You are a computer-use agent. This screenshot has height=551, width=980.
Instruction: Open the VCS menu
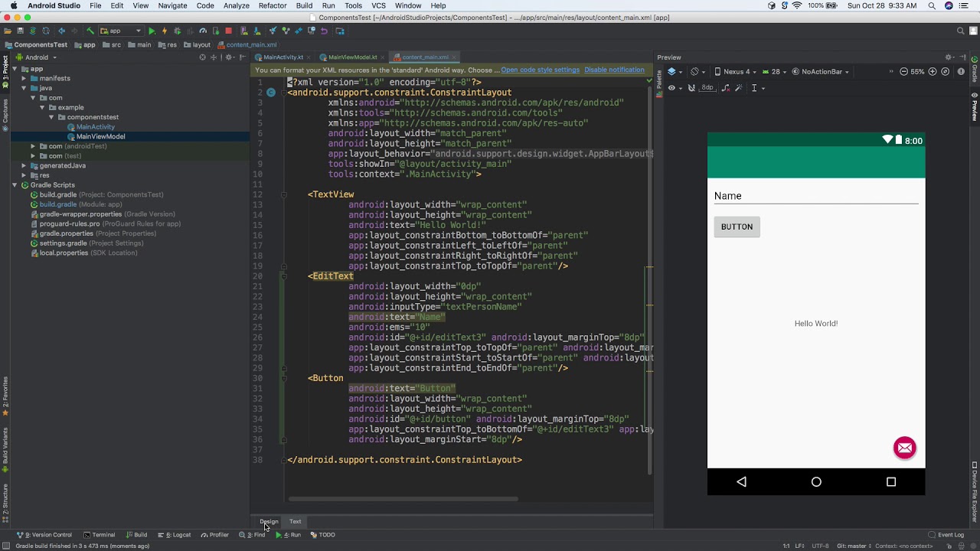point(378,5)
